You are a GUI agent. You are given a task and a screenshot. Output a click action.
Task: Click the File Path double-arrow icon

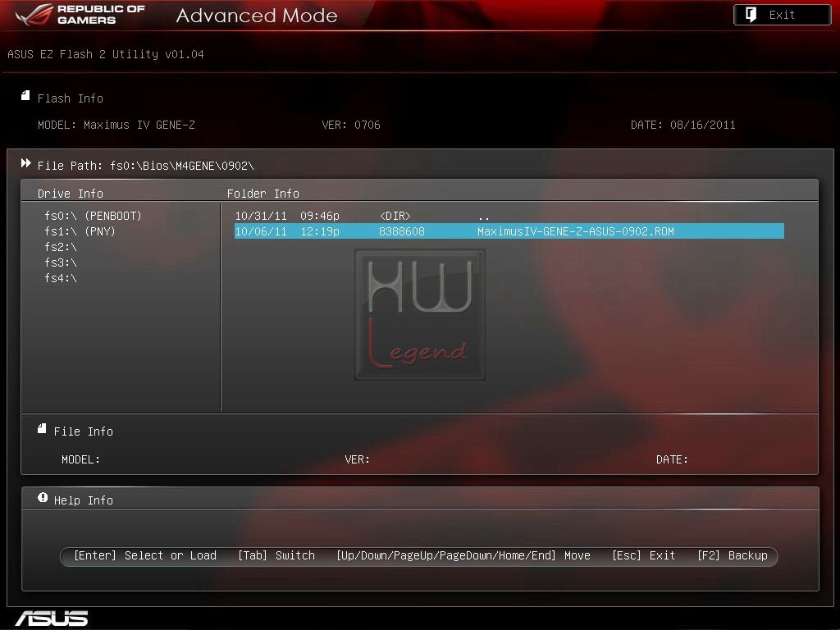point(25,163)
